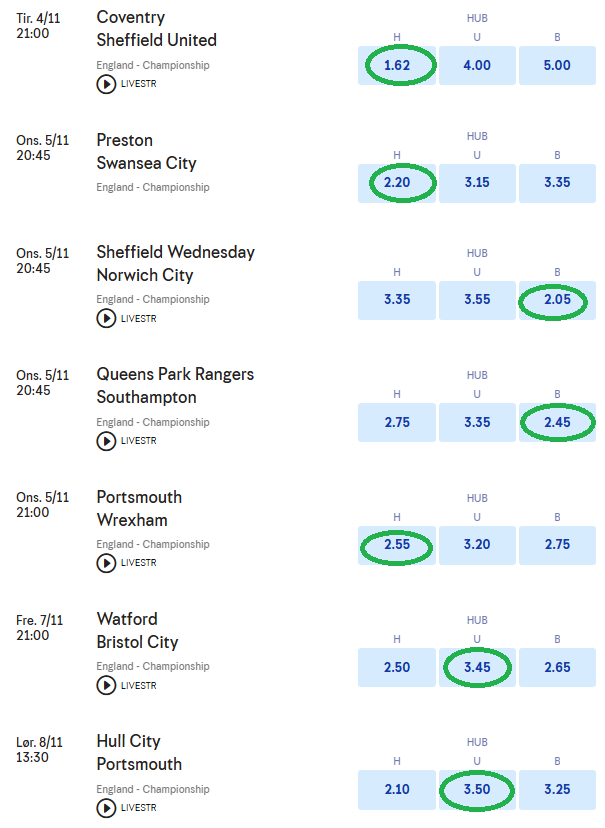This screenshot has width=605, height=828.
Task: Start livestream for Portsmouth vs Wrexham
Action: (106, 563)
